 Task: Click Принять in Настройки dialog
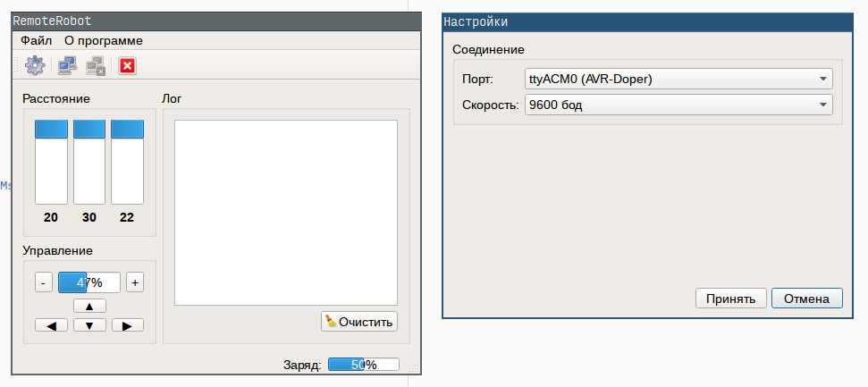730,299
